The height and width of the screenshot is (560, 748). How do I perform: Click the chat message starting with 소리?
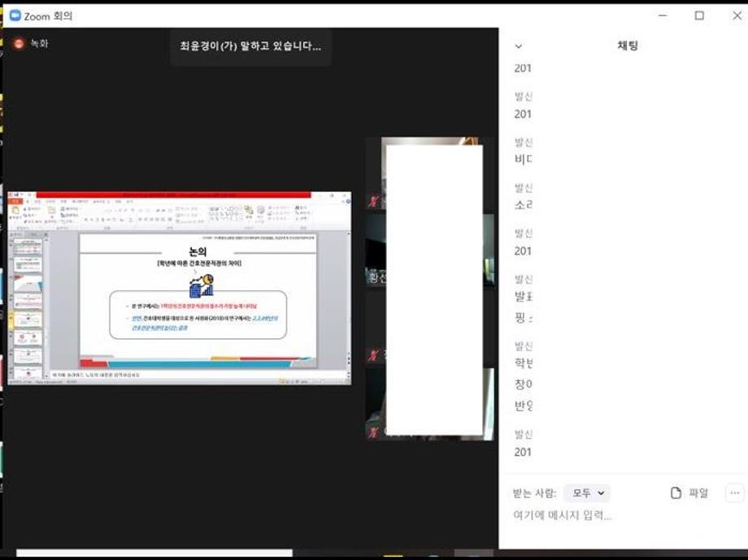[524, 205]
